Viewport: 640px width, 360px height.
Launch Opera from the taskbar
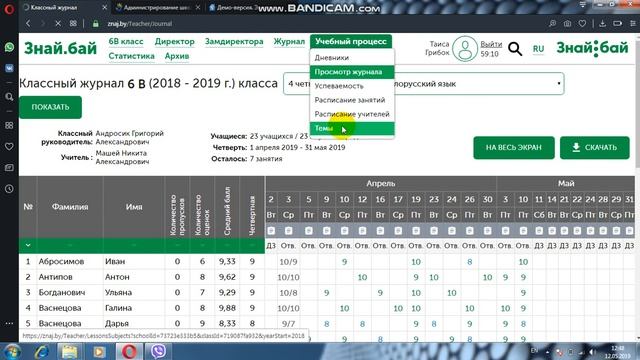tap(129, 351)
